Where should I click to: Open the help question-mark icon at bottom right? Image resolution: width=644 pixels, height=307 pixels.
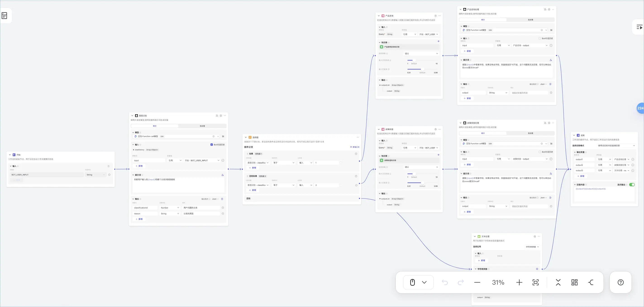[x=620, y=282]
